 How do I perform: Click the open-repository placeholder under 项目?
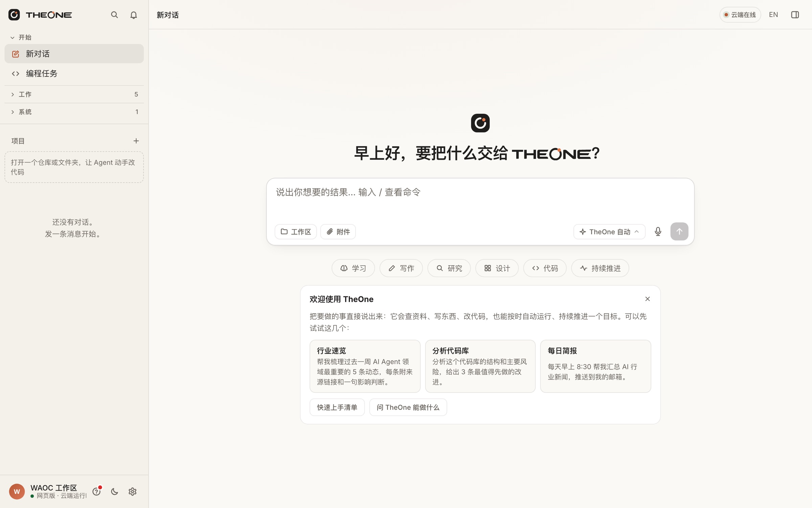pos(74,167)
